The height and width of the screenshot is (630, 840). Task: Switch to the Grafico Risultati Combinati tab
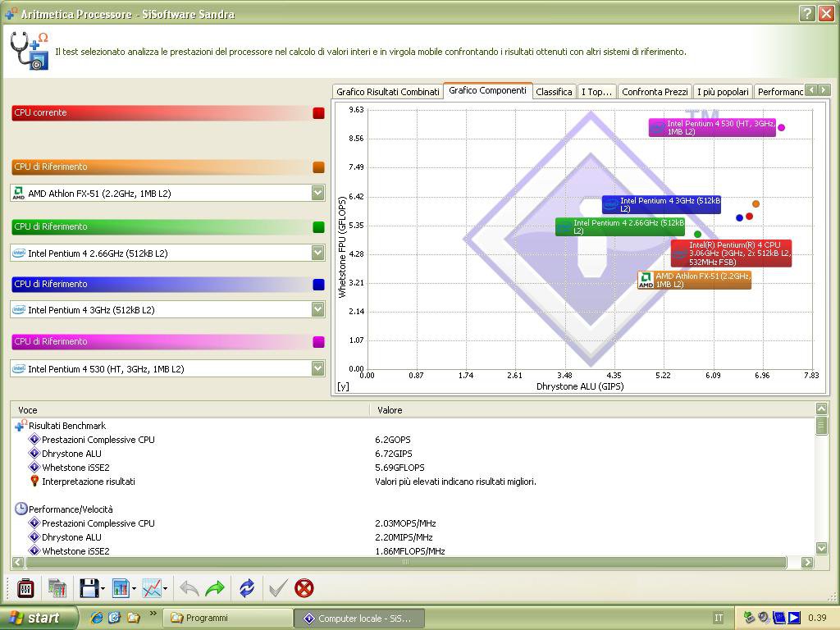click(387, 92)
